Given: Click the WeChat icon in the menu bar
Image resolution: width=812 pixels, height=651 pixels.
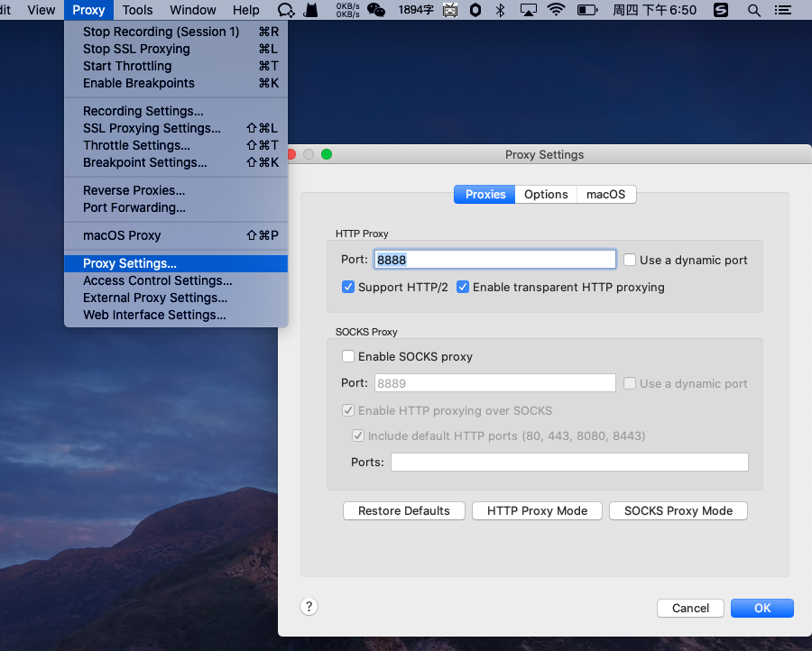Looking at the screenshot, I should [376, 10].
